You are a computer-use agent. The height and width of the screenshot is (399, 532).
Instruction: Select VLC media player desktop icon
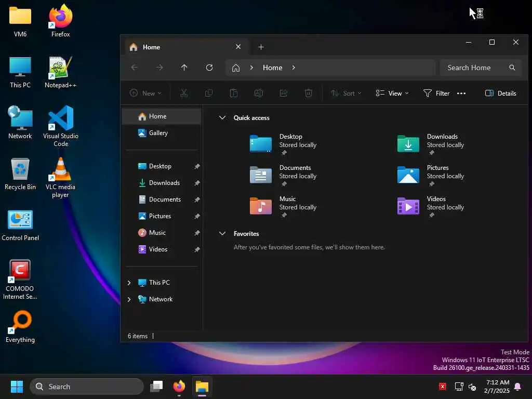[60, 178]
